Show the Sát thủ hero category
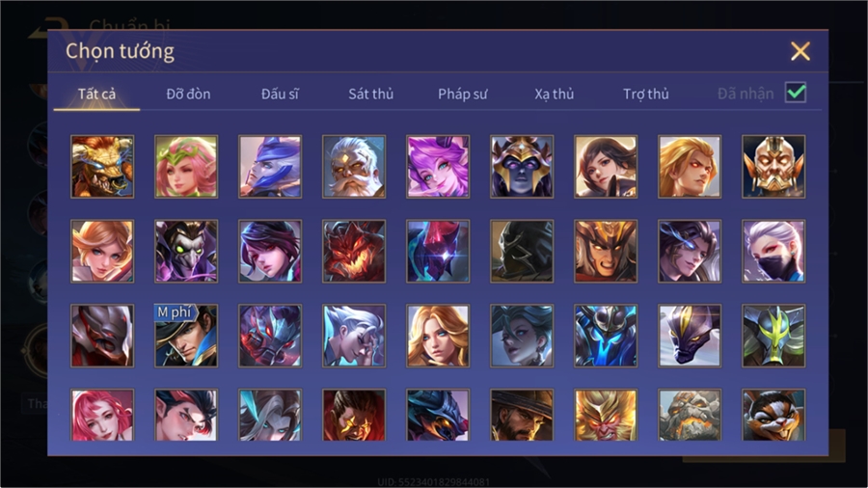Viewport: 868px width, 488px height. [x=371, y=95]
